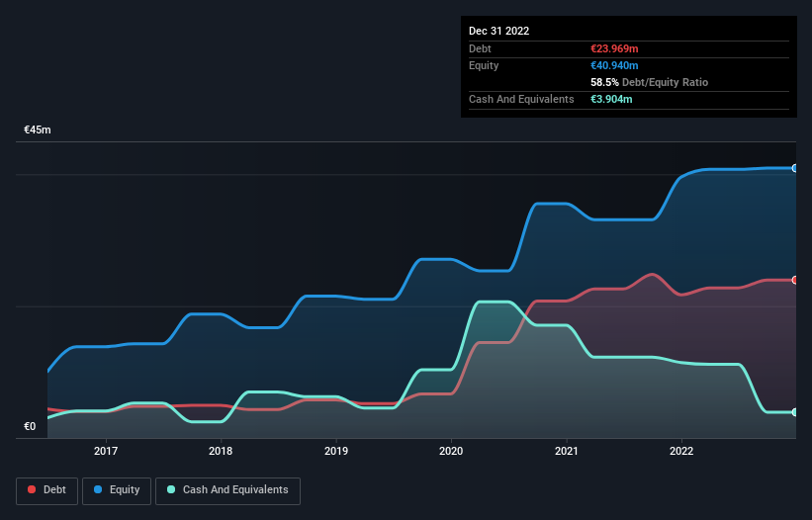The image size is (812, 520).
Task: Click the 58.5% Debt/Equity Ratio text
Action: point(650,82)
